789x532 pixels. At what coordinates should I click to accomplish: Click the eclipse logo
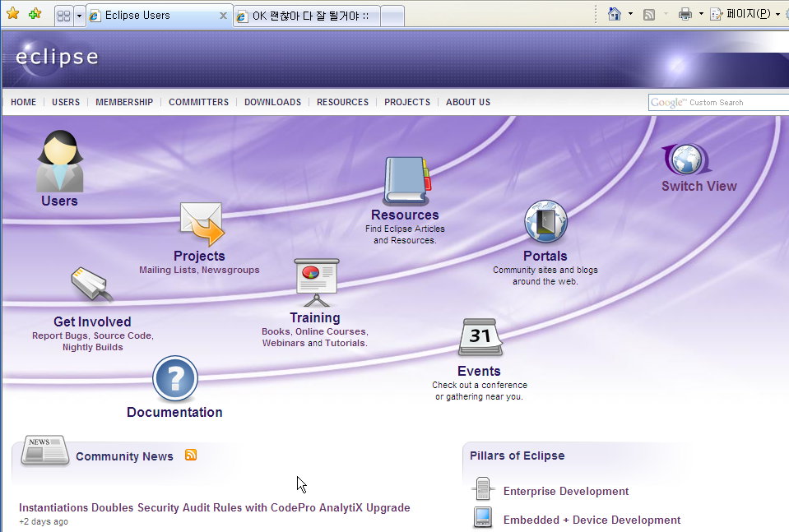(57, 58)
